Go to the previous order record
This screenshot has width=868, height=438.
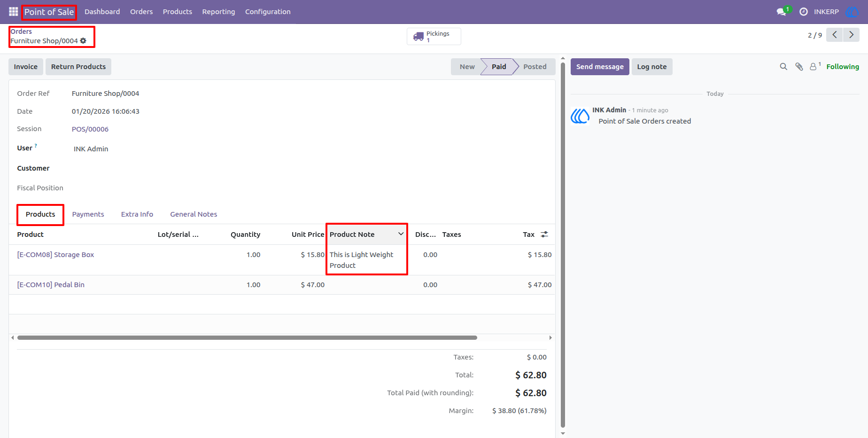coord(835,35)
